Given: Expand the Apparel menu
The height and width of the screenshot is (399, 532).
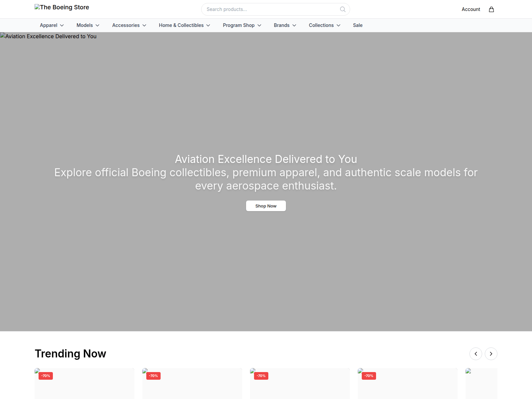Looking at the screenshot, I should pos(52,25).
